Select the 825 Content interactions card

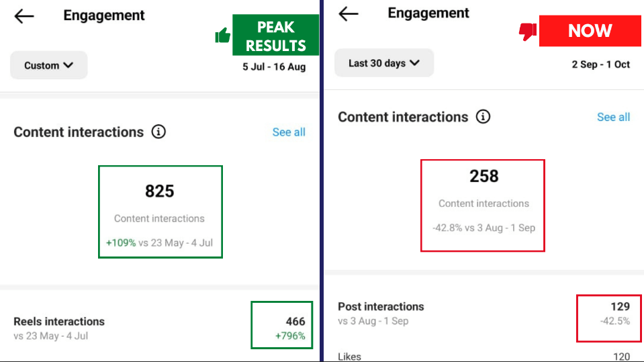pyautogui.click(x=160, y=212)
